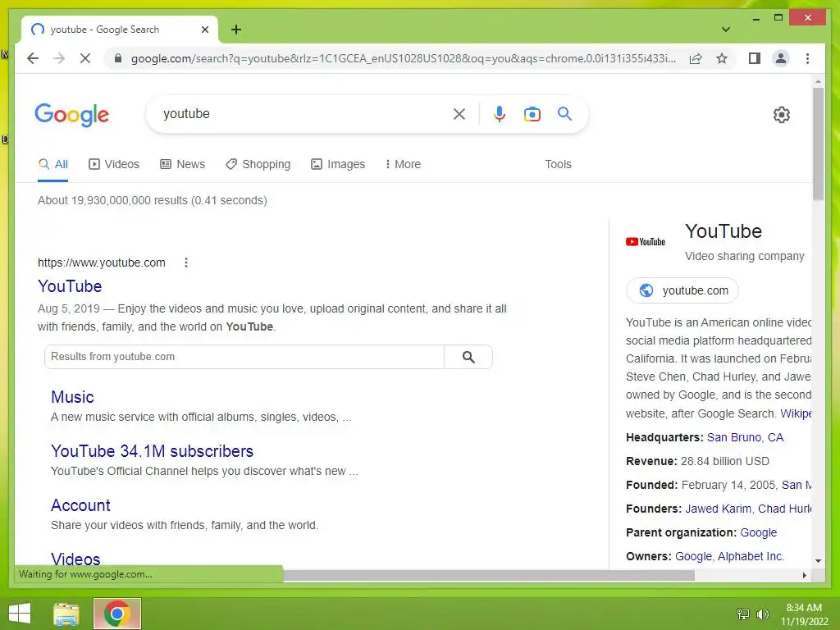Open search by image camera icon
The width and height of the screenshot is (840, 630).
click(532, 114)
